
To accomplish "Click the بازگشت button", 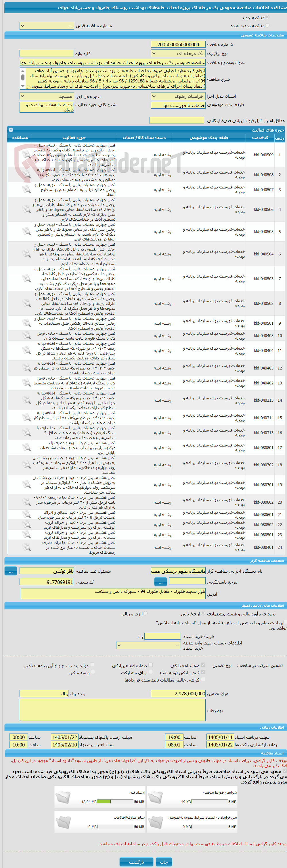I will [136, 862].
